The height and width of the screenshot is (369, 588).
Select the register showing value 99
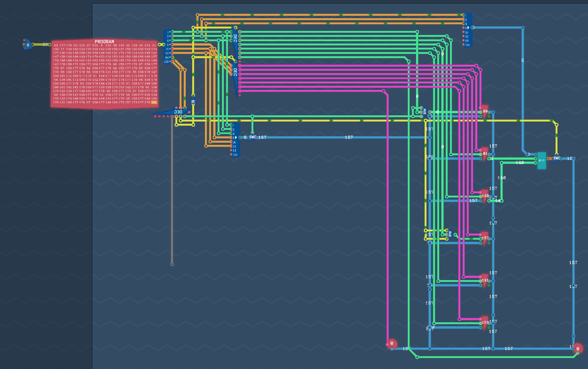click(485, 112)
